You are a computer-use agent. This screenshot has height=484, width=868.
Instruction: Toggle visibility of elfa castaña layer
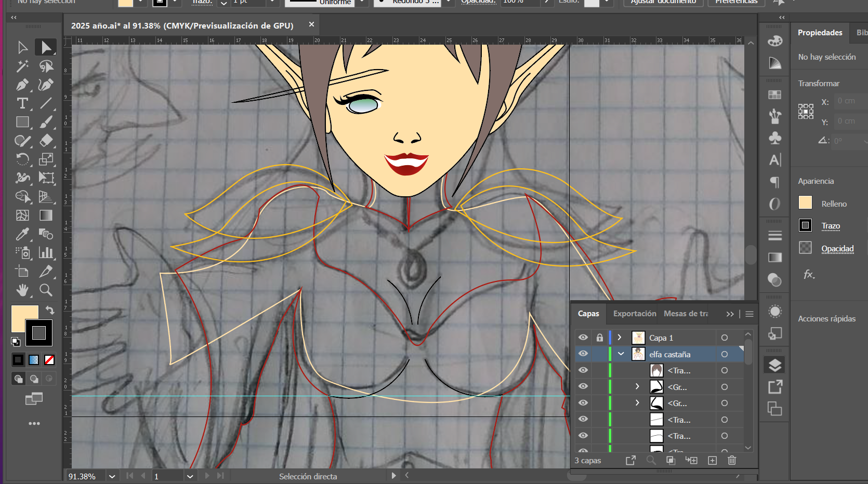click(583, 354)
